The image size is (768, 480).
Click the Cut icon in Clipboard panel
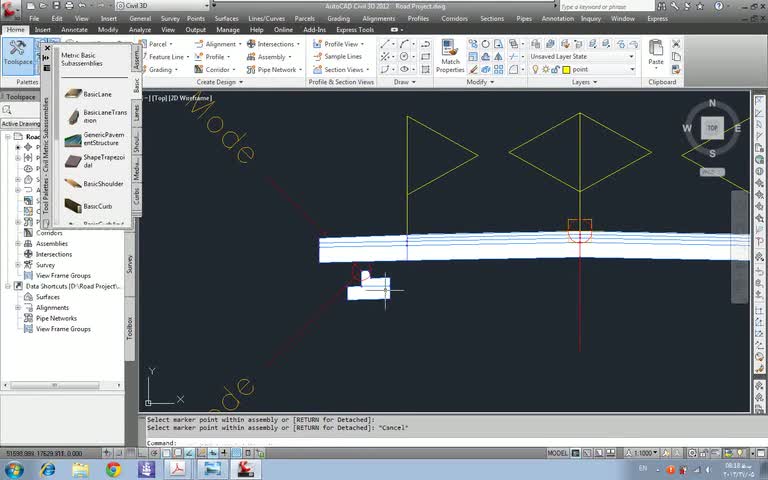click(x=676, y=44)
